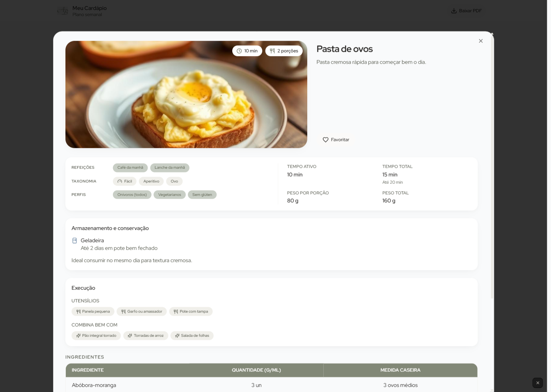
Task: Click the dialog vertical scrollbar
Action: tap(492, 167)
